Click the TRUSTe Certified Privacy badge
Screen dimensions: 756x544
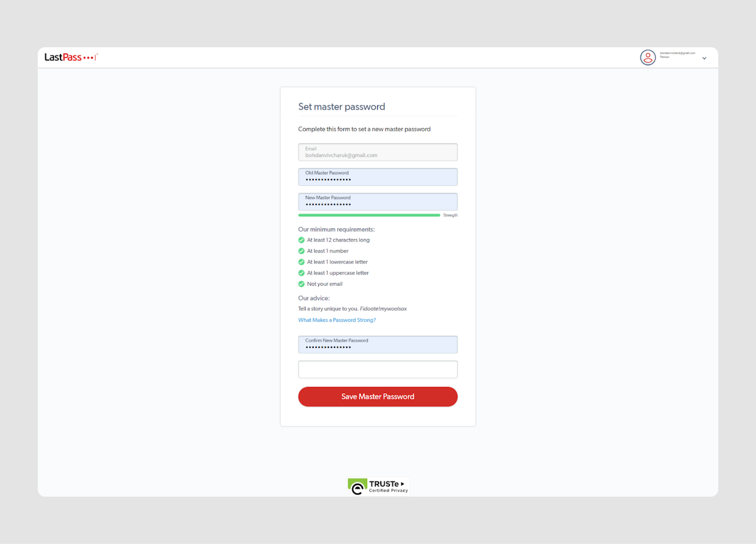pos(378,486)
